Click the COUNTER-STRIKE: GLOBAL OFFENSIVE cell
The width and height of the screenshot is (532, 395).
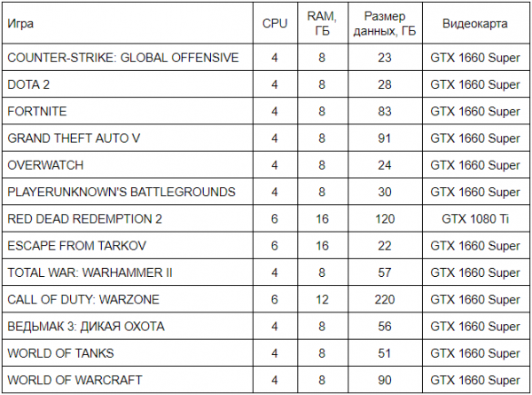(x=123, y=58)
